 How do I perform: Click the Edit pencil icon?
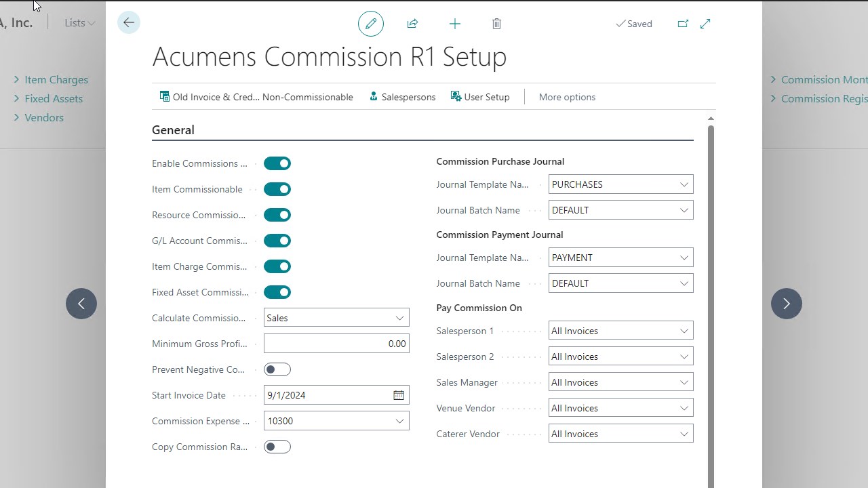coord(370,23)
